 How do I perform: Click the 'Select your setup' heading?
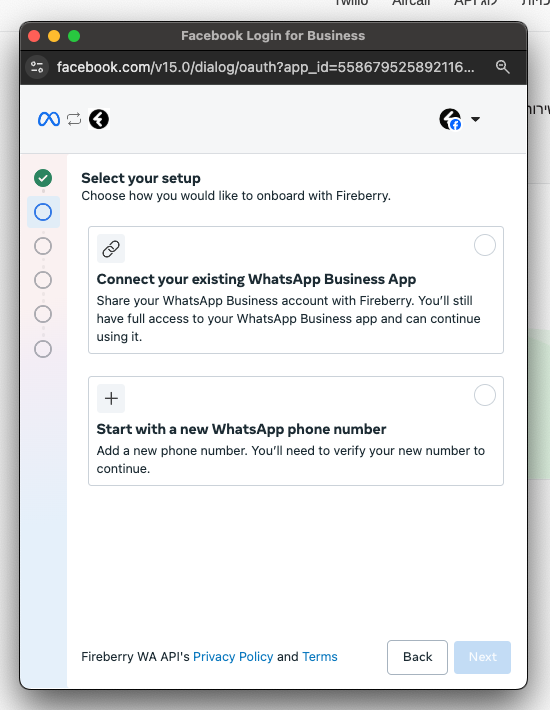(141, 178)
